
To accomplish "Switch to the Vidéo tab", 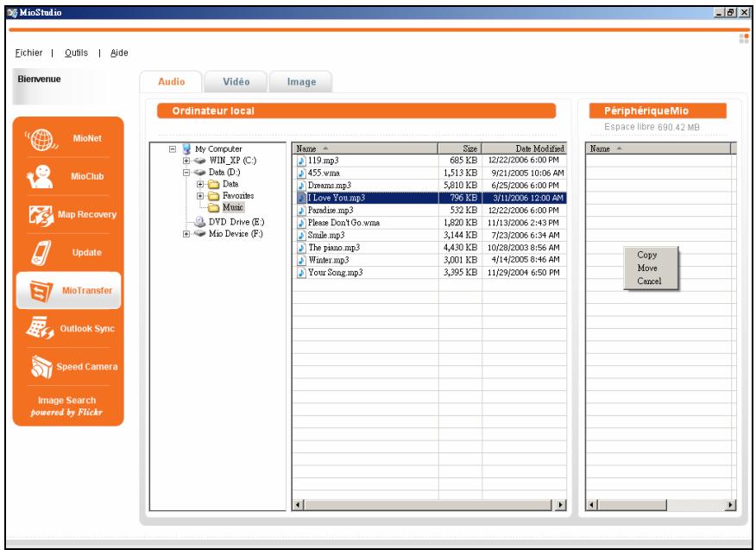I will pyautogui.click(x=236, y=82).
